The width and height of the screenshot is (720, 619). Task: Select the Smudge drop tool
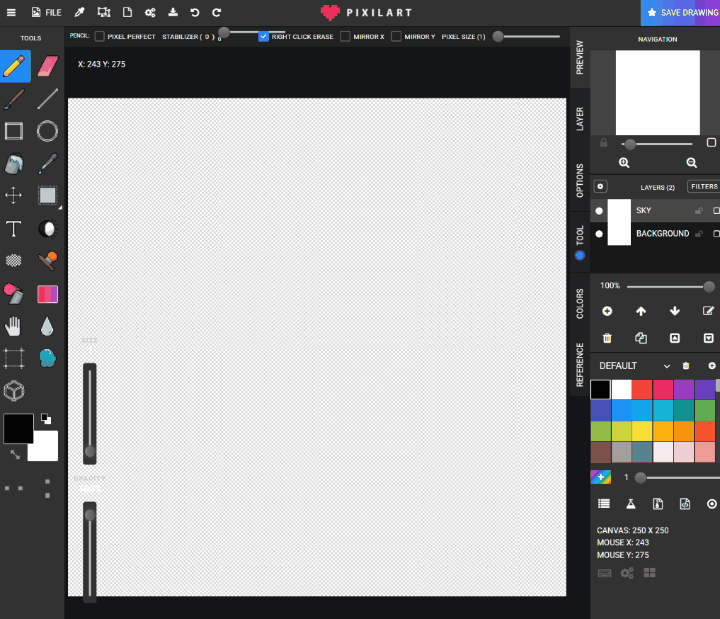click(x=47, y=326)
